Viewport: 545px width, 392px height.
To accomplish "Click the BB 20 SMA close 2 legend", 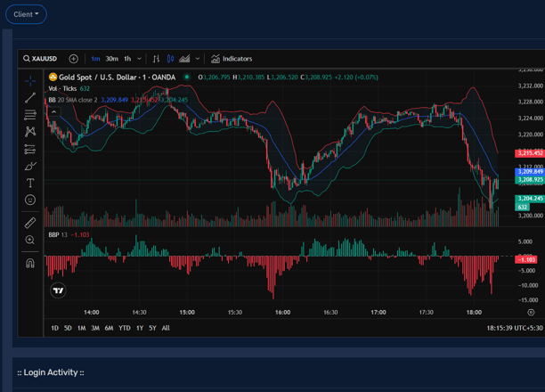I will (x=73, y=100).
